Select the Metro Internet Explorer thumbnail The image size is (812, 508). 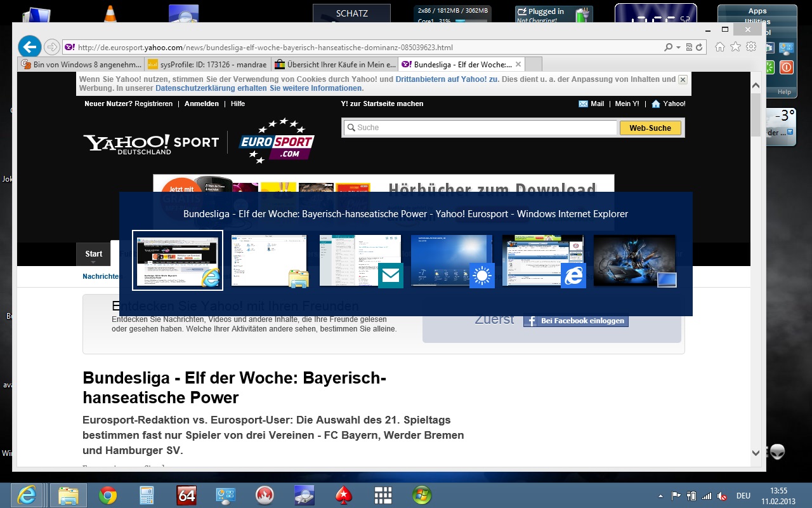[x=543, y=260]
